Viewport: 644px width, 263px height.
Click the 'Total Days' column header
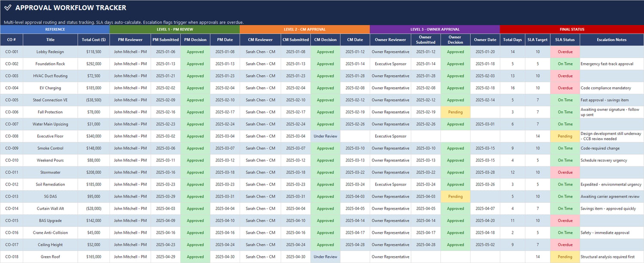tap(513, 40)
